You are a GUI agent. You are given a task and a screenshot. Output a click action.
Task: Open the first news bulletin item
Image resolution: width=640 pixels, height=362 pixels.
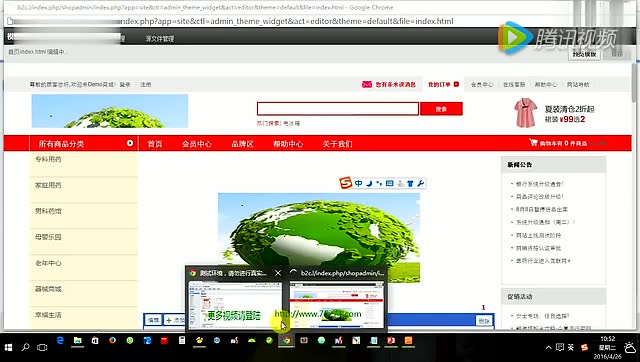(x=540, y=184)
